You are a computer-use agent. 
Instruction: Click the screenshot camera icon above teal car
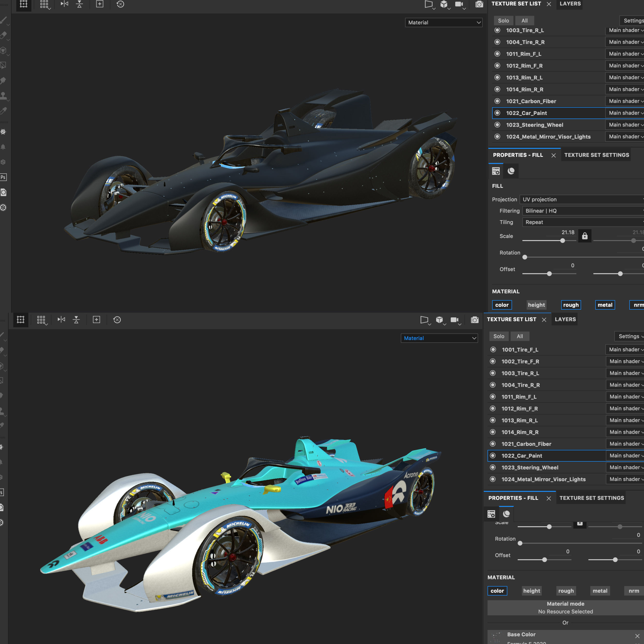pyautogui.click(x=475, y=320)
